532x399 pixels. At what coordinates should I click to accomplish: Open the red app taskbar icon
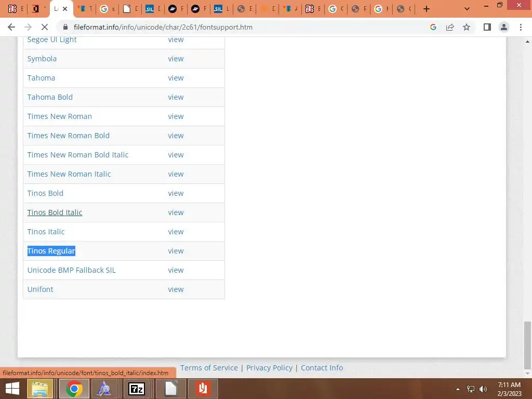click(203, 389)
